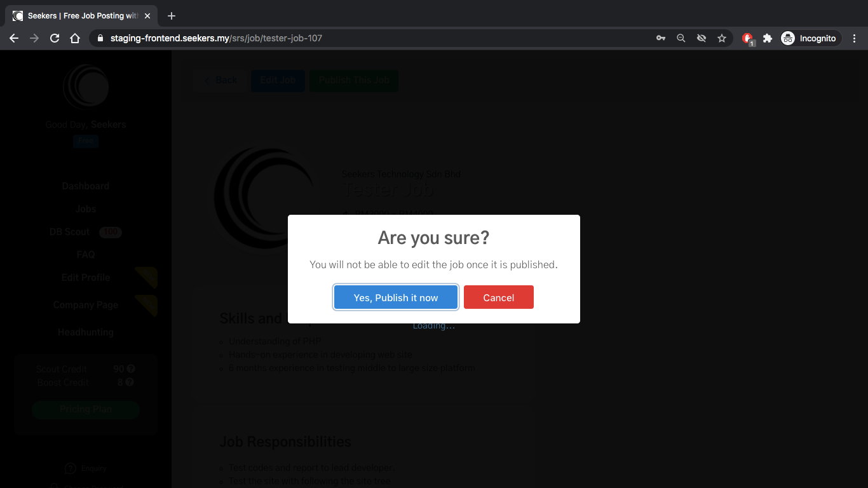Open DB Scout in the sidebar
868x488 pixels.
pyautogui.click(x=70, y=232)
